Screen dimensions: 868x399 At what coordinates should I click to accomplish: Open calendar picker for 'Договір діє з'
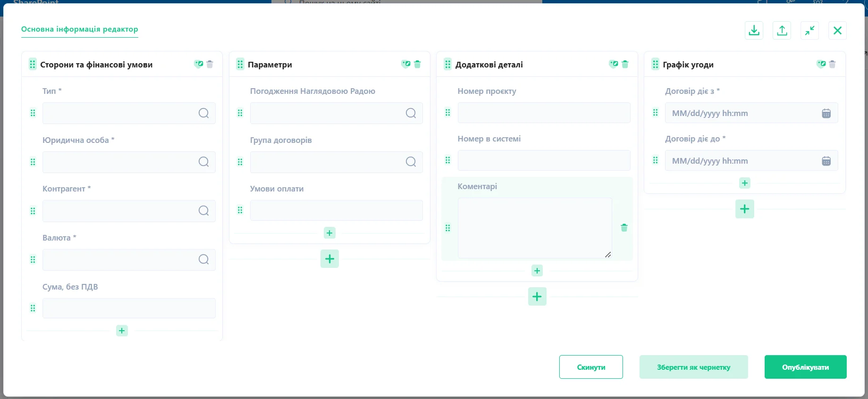tap(826, 113)
